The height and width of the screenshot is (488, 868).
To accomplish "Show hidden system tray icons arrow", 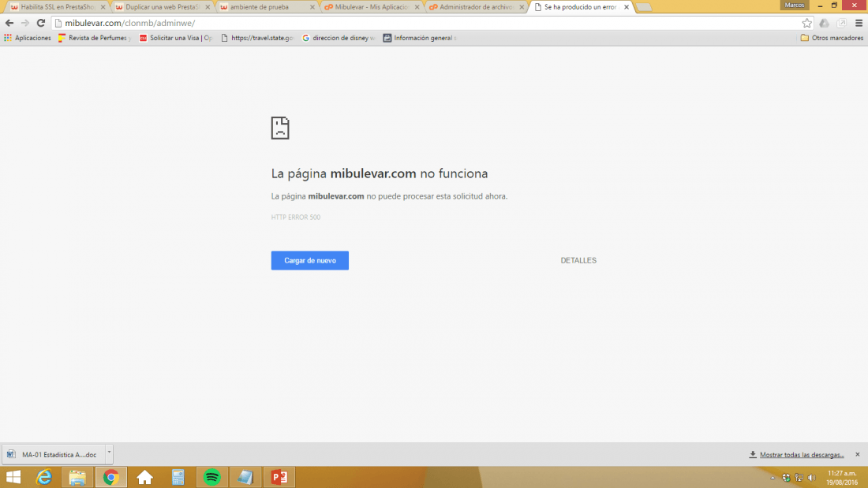I will pyautogui.click(x=773, y=478).
